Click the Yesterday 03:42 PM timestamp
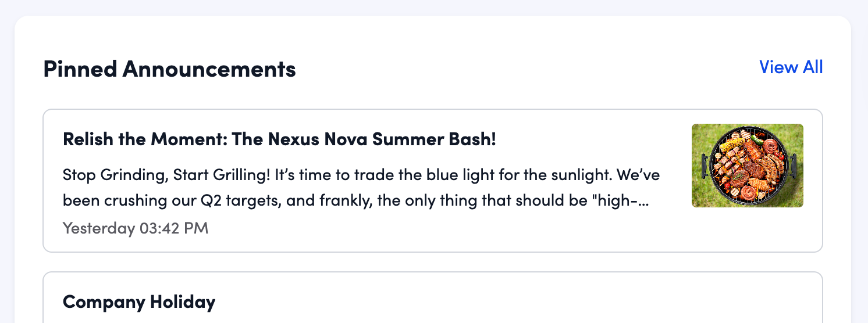Screen dimensions: 868x323 pyautogui.click(x=135, y=228)
